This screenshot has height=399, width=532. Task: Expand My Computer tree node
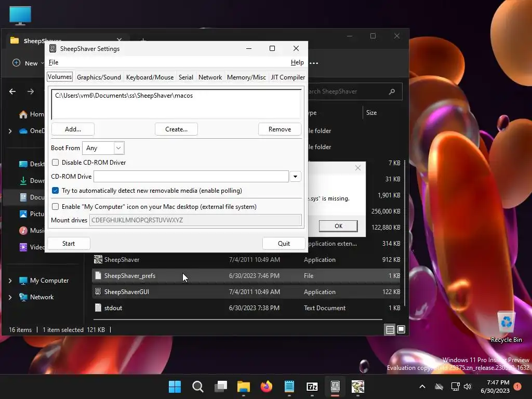(x=10, y=281)
